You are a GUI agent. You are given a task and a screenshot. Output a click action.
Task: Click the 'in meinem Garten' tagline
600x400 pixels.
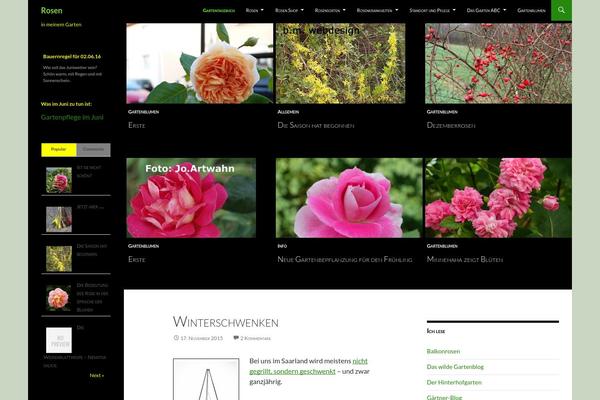tap(61, 24)
